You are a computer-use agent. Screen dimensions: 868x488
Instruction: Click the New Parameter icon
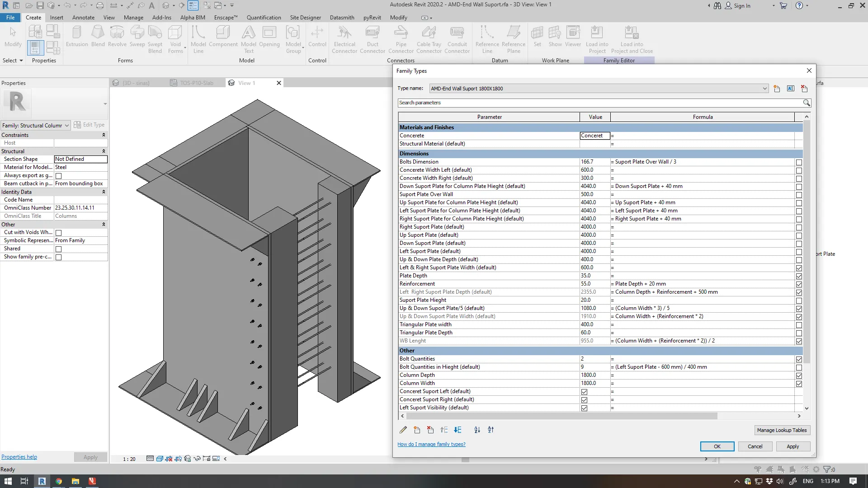(x=417, y=430)
